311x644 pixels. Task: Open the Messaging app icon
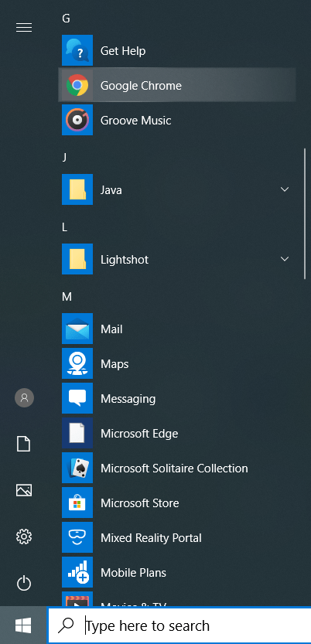[x=77, y=398]
